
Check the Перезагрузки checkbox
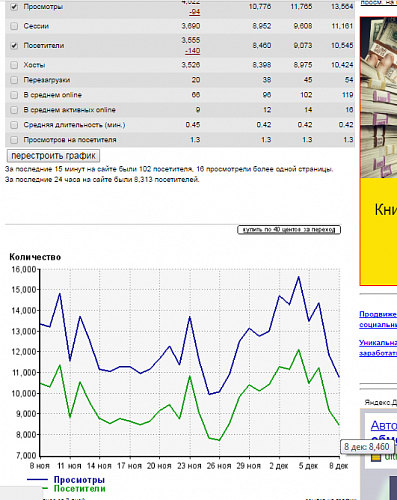point(14,80)
